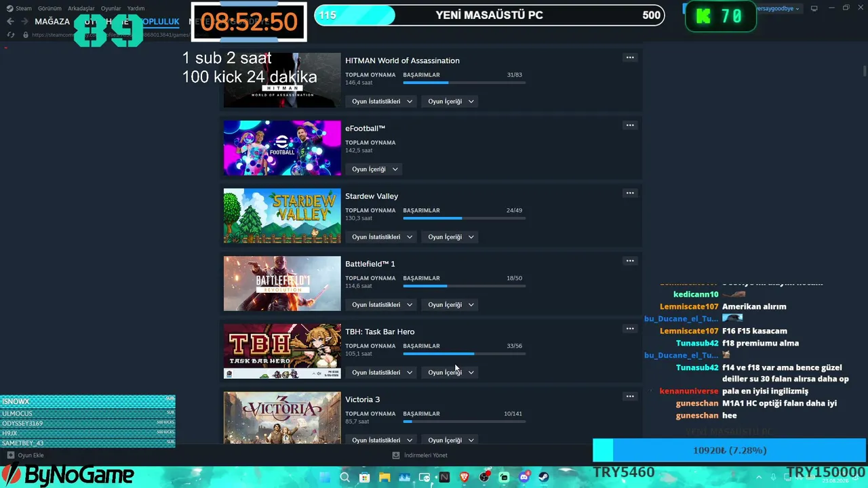868x488 pixels.
Task: Expand Oyun İstatistikleri for Stardew Valley
Action: (382, 237)
